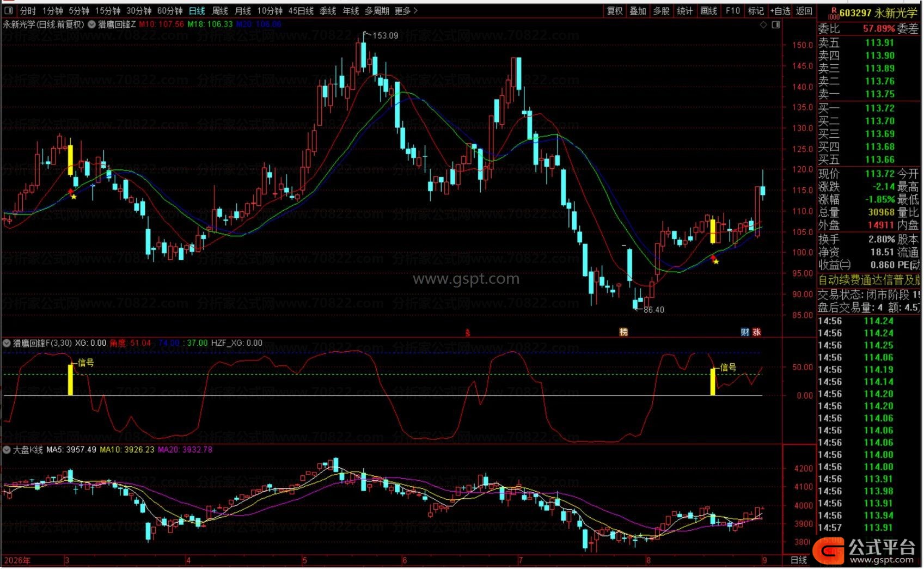Click the red S marker below the main chart
The image size is (924, 569).
[467, 333]
